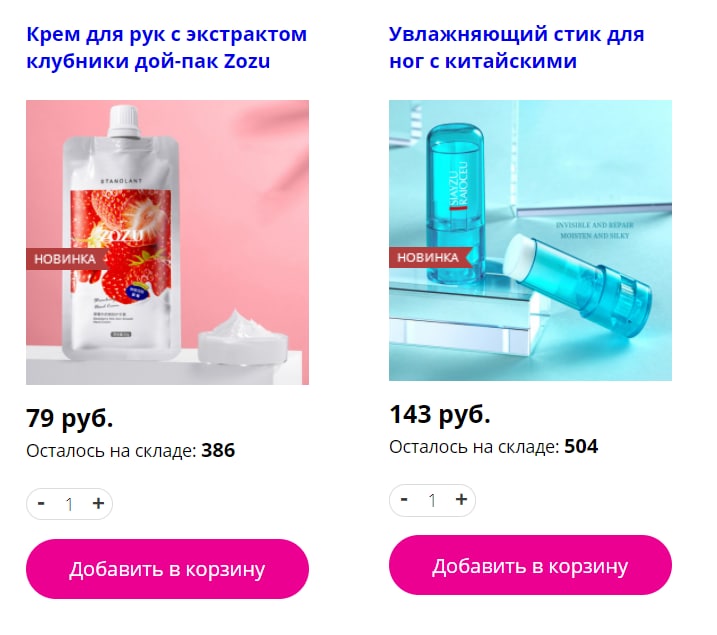Image resolution: width=717 pixels, height=635 pixels.
Task: Open 'Крем для рук с экстрактом клубники' link
Action: (166, 48)
